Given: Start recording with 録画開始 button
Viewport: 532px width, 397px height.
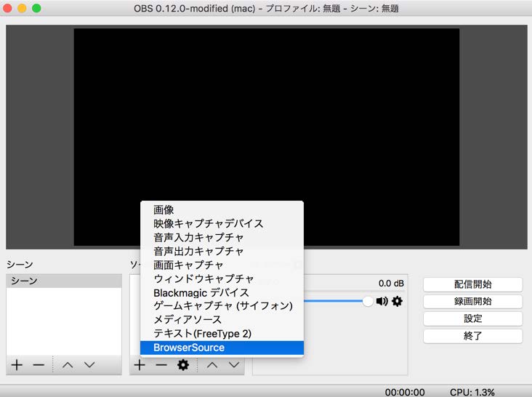Looking at the screenshot, I should click(472, 301).
